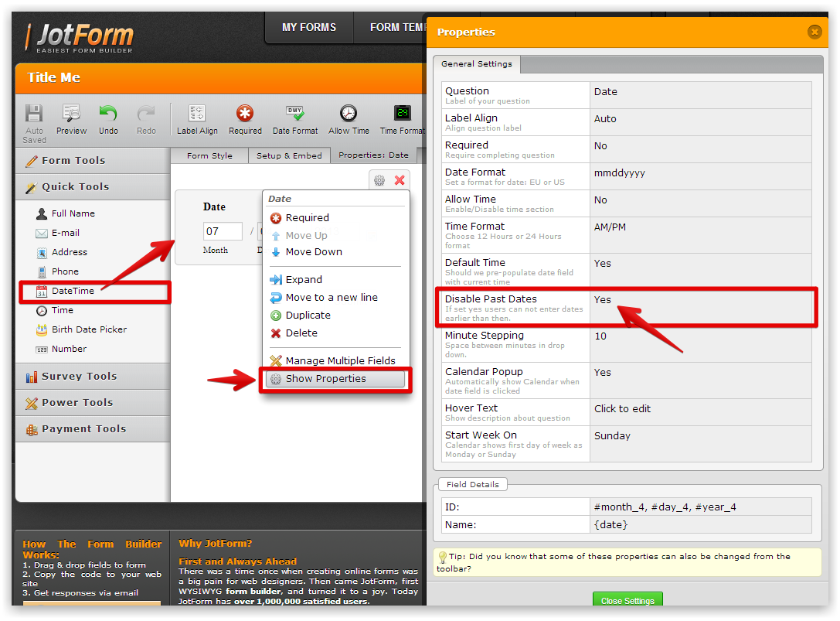Toggle the Disable Past Dates value Yes
This screenshot has height=621, width=840.
click(x=700, y=307)
